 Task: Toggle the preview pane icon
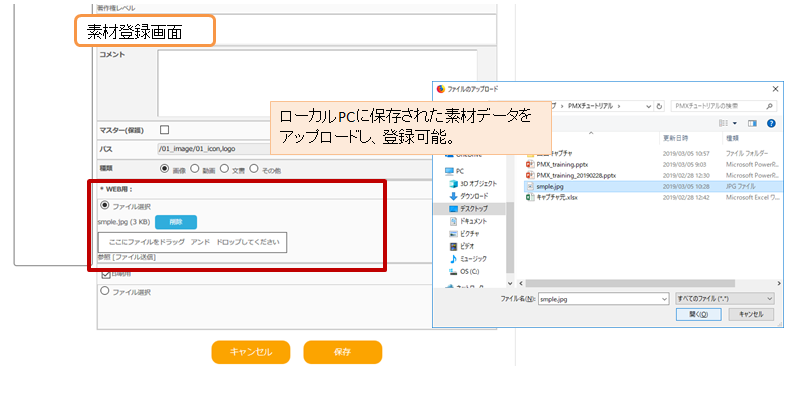(752, 123)
